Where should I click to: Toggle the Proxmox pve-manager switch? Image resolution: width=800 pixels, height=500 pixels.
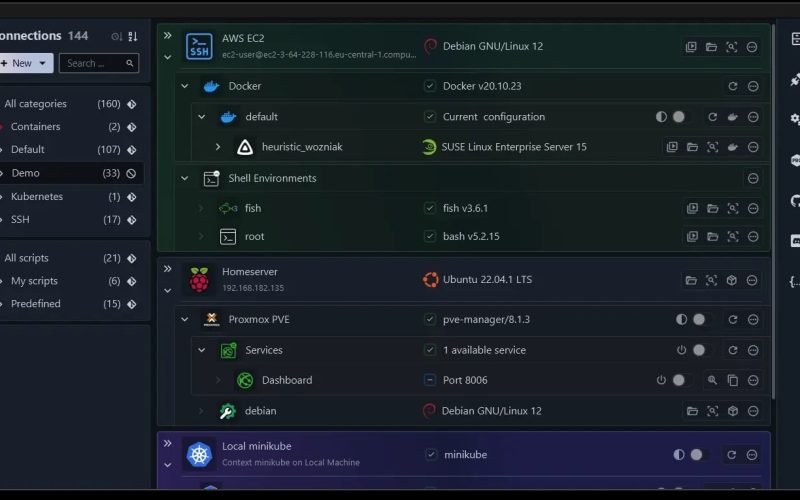(x=698, y=320)
